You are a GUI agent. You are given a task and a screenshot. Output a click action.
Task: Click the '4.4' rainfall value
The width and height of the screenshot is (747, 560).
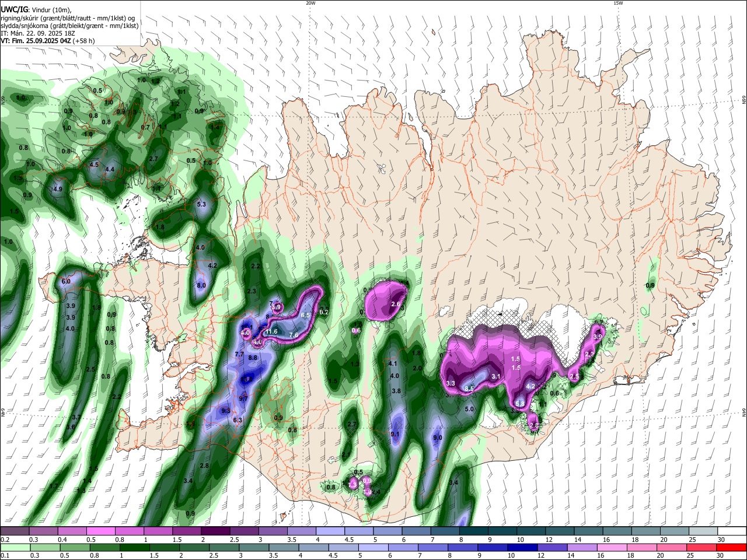click(109, 169)
